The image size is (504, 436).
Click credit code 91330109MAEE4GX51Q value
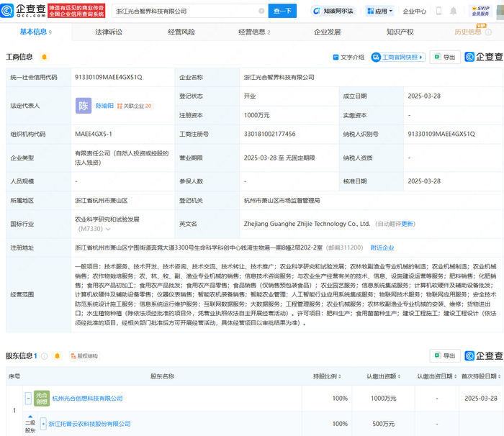[108, 77]
